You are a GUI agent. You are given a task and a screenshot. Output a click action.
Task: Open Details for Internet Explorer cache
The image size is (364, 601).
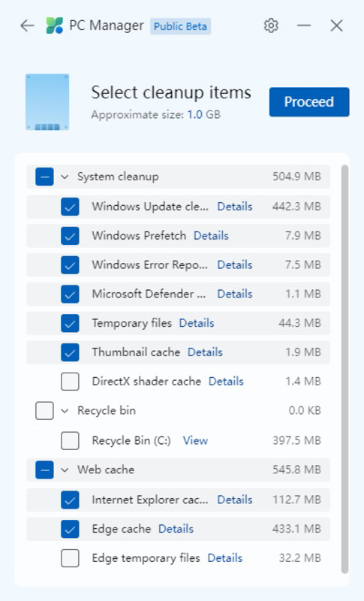(235, 500)
